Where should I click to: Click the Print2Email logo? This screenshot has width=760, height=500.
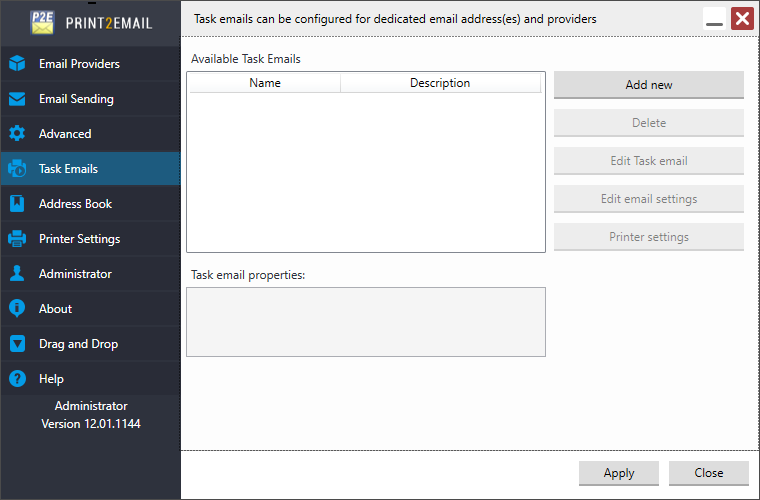[91, 23]
